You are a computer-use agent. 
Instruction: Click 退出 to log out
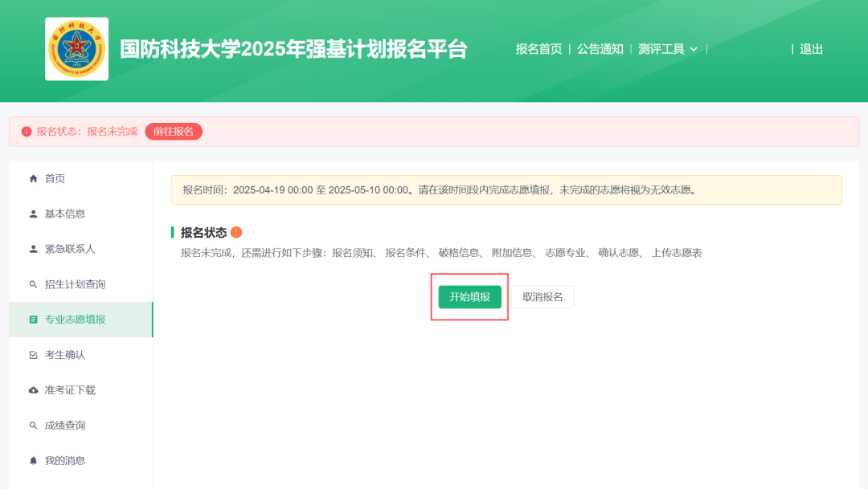click(811, 49)
